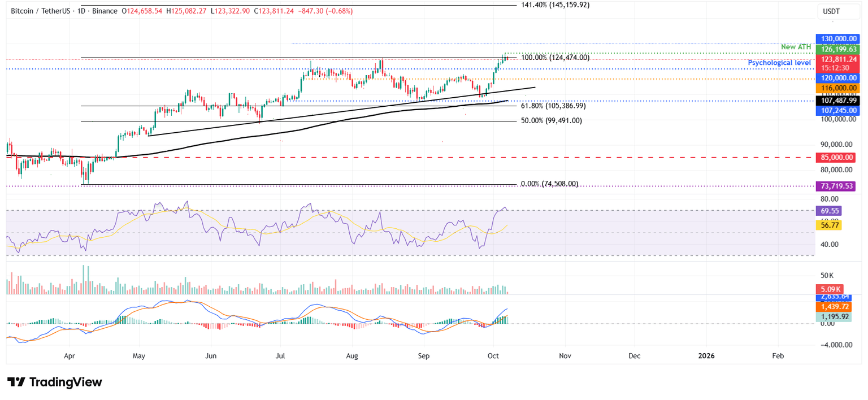Screen dimensions: 868x400
Task: Click Apr on the time axis
Action: (x=69, y=356)
